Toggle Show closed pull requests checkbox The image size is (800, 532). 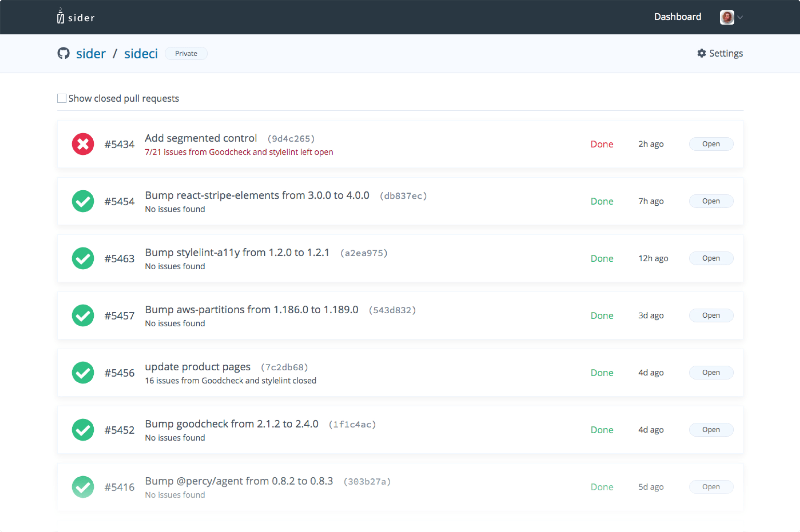click(x=62, y=98)
